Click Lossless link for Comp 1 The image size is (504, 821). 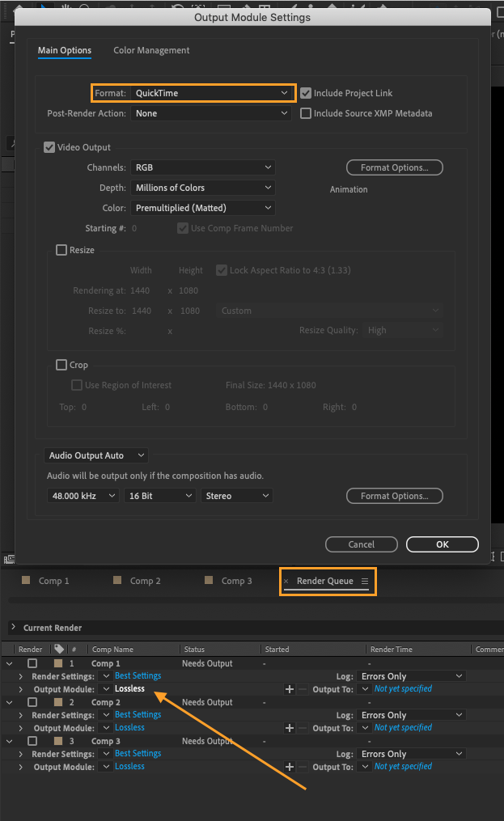click(x=129, y=688)
